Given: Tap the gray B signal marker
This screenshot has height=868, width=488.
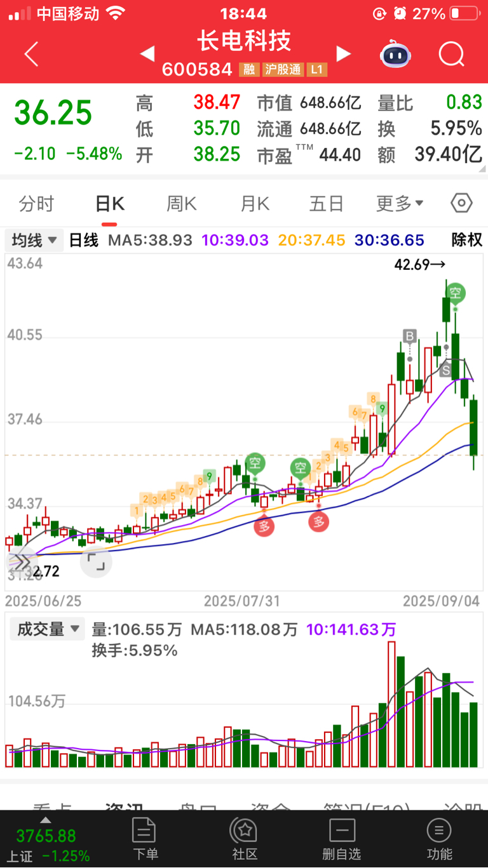Looking at the screenshot, I should pyautogui.click(x=410, y=336).
